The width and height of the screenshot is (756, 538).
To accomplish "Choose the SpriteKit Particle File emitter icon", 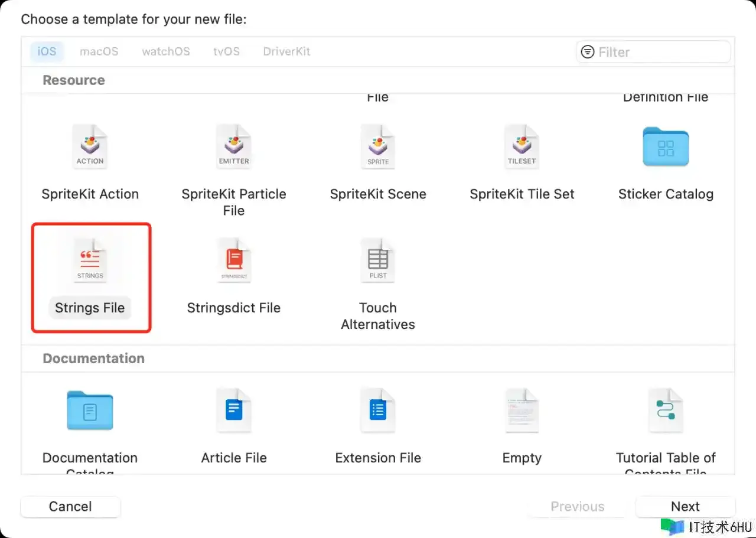I will [234, 148].
